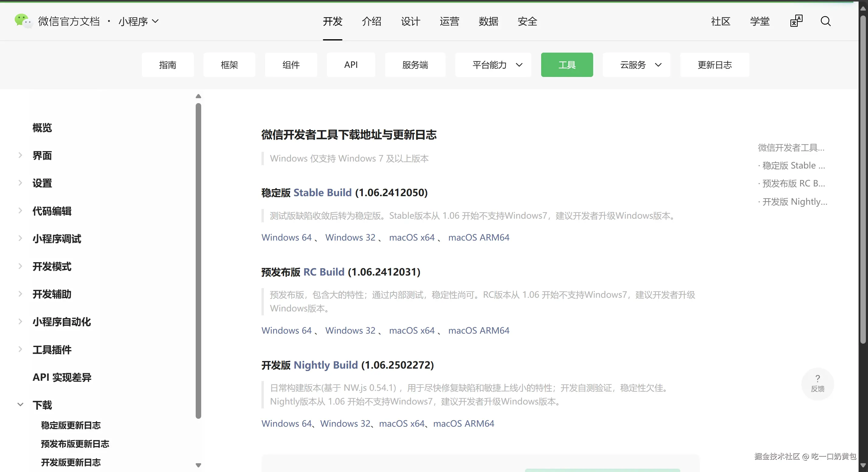The height and width of the screenshot is (472, 868).
Task: Click the language translation icon
Action: click(796, 21)
